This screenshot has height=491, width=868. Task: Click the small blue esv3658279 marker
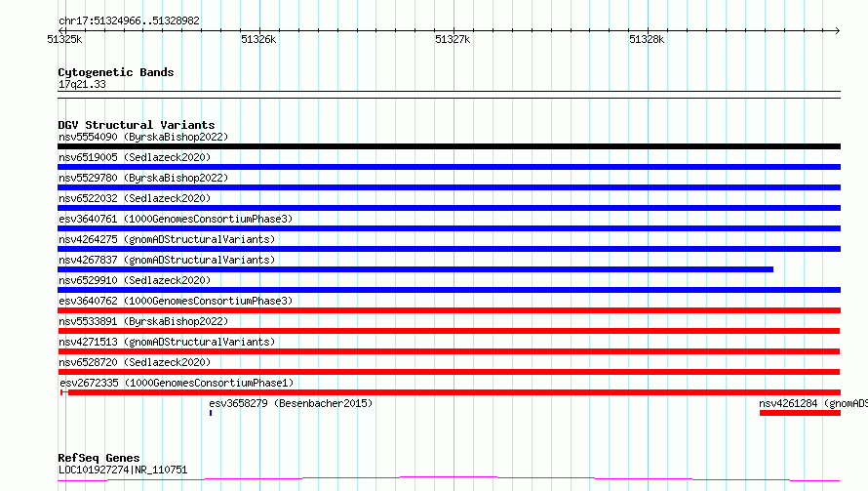(211, 413)
